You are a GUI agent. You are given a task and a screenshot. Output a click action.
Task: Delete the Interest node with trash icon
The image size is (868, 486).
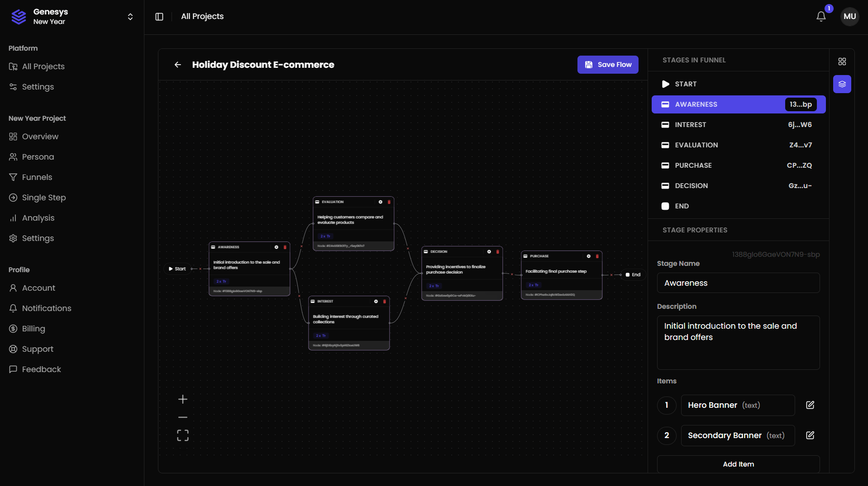[385, 302]
